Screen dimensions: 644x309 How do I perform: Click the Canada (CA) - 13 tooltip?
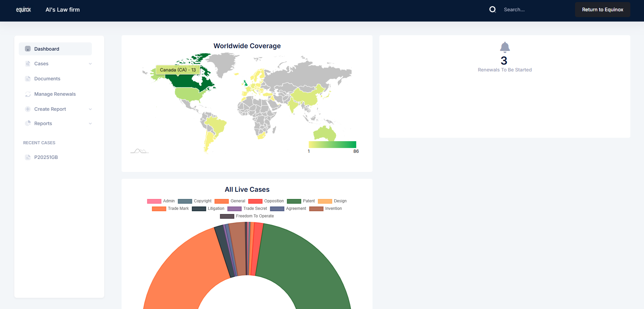tap(178, 70)
